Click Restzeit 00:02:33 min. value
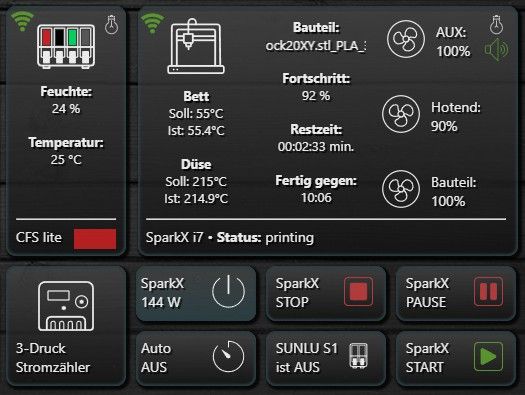Screen dimensions: 525x395 click(316, 147)
